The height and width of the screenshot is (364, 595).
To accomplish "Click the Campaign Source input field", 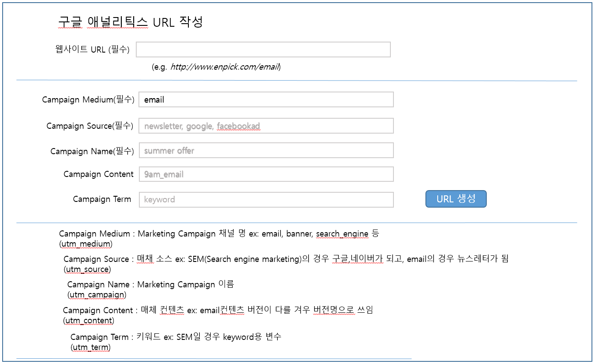I will (x=266, y=126).
